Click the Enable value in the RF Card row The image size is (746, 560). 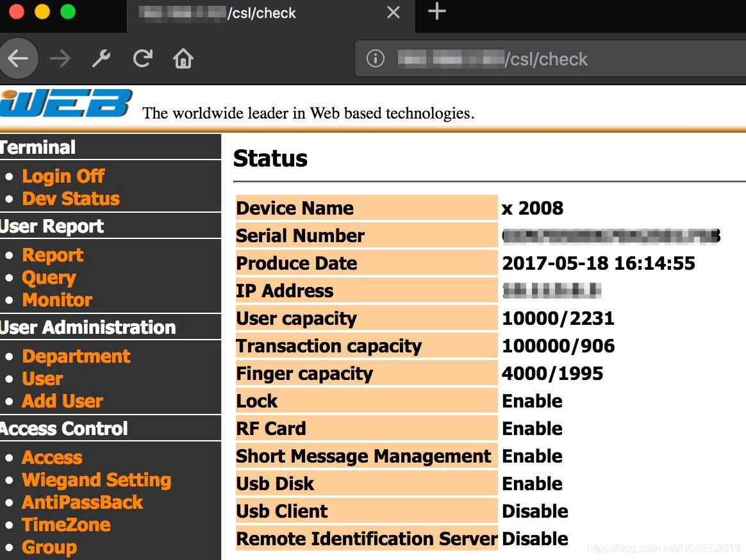pos(533,429)
